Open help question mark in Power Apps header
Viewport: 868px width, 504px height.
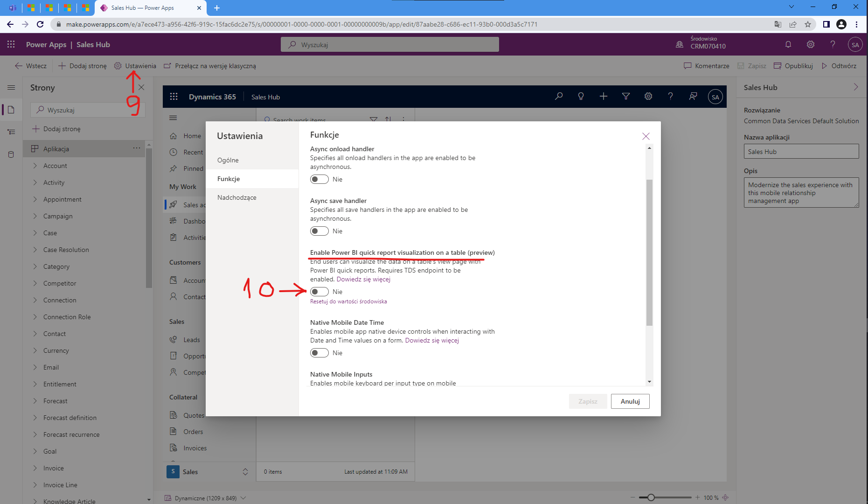(x=833, y=44)
